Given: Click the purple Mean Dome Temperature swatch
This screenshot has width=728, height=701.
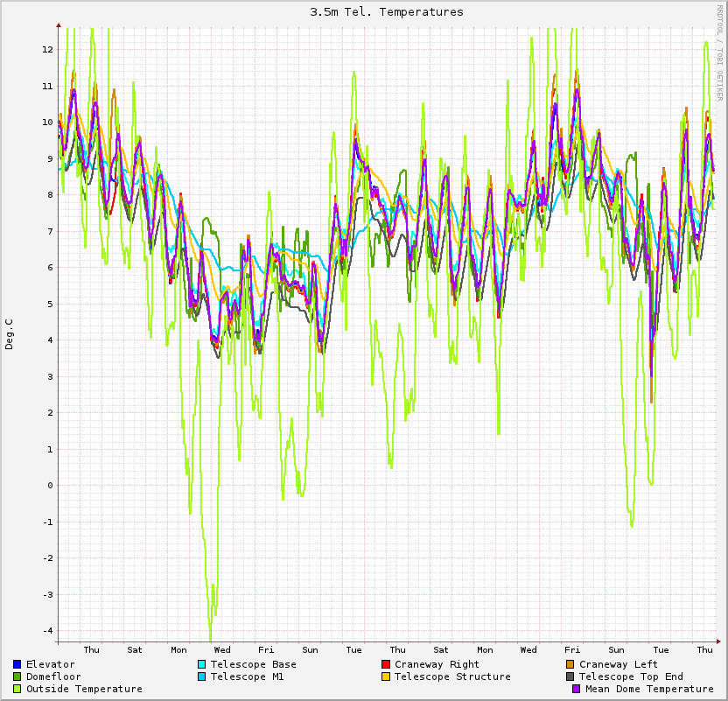Looking at the screenshot, I should click(577, 689).
